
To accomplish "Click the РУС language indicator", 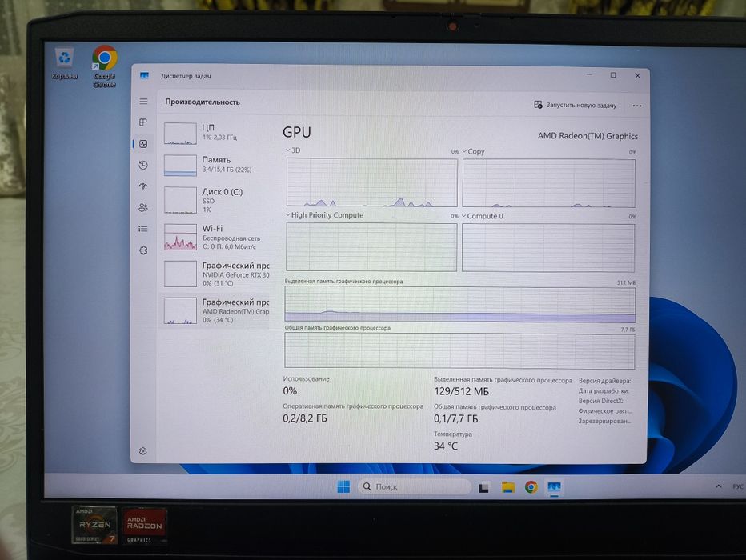I will (x=738, y=486).
